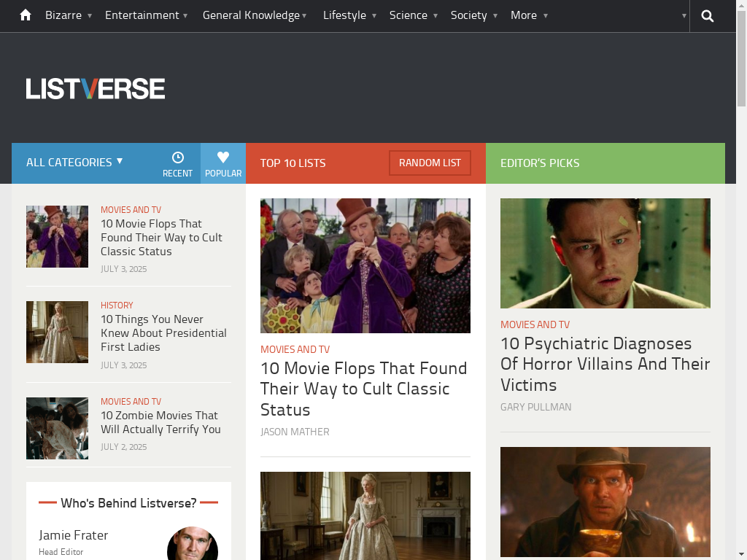Open the Bizarre menu
The height and width of the screenshot is (560, 747).
click(x=63, y=15)
